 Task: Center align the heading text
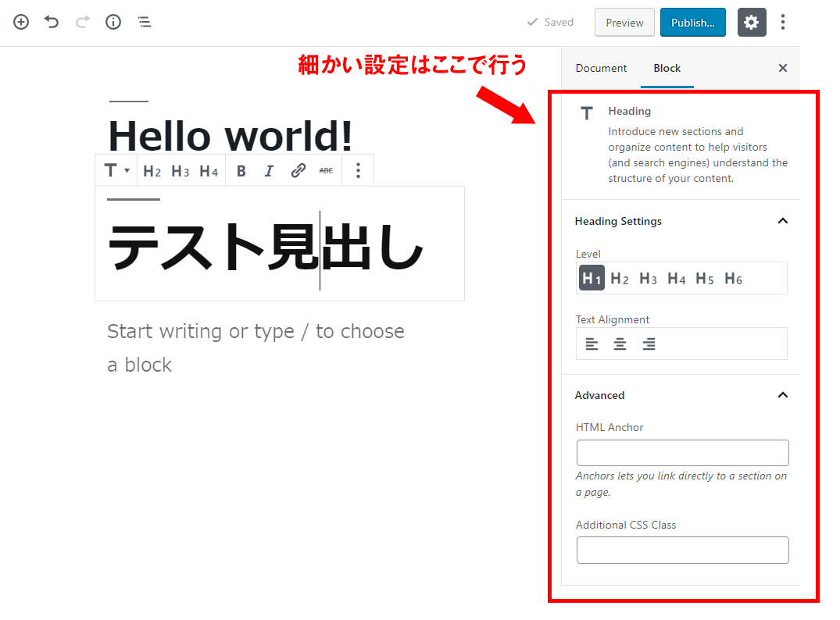click(620, 344)
